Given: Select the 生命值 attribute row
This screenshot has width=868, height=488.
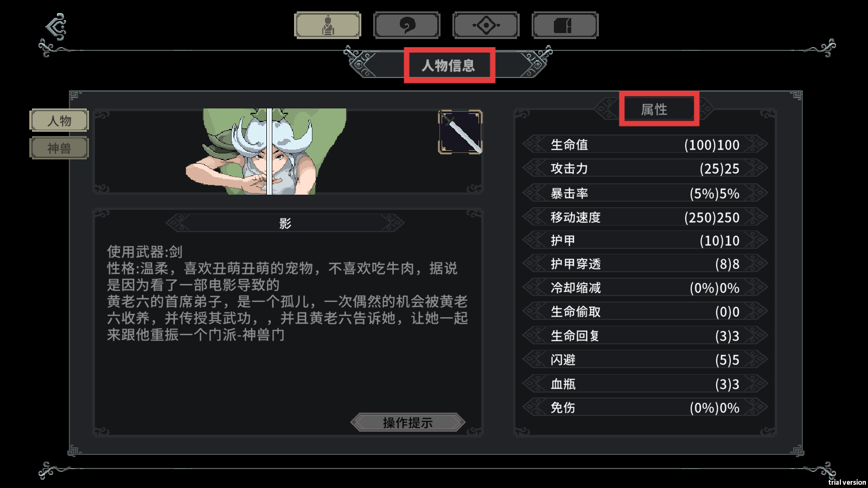Looking at the screenshot, I should pyautogui.click(x=645, y=145).
